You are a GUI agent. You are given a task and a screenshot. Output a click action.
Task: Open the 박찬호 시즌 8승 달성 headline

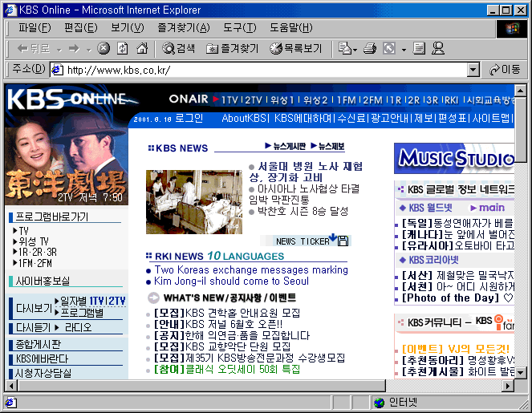pos(303,211)
